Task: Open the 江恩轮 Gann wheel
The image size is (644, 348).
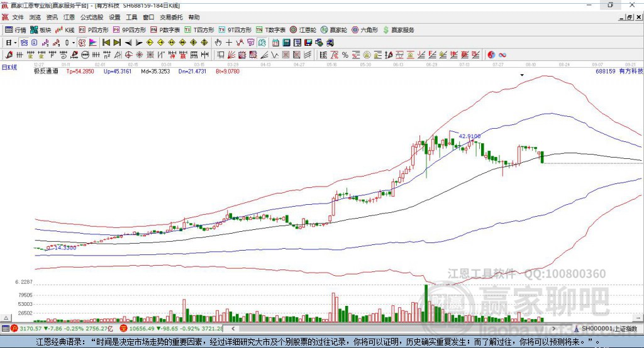Action: 303,30
